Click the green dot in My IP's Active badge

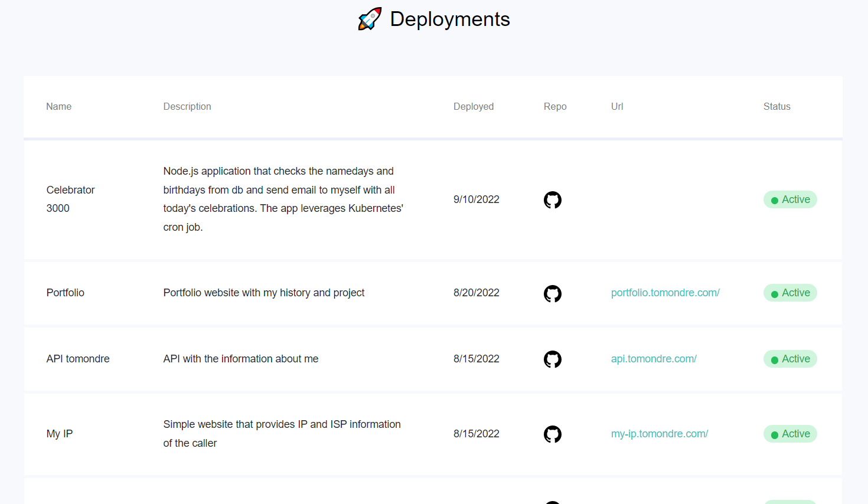pos(774,434)
